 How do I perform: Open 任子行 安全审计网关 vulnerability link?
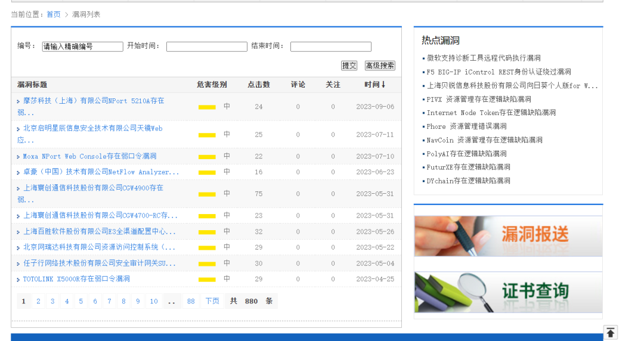coord(100,263)
